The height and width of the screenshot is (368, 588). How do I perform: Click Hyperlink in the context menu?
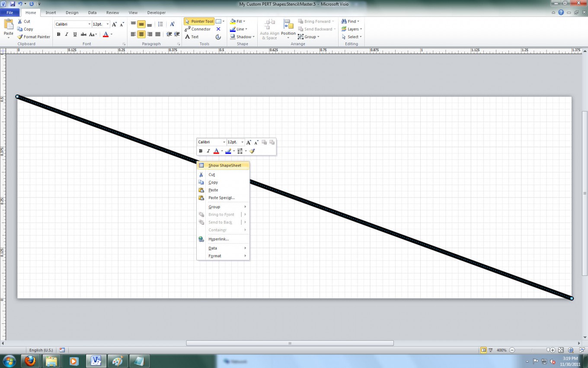click(x=219, y=239)
